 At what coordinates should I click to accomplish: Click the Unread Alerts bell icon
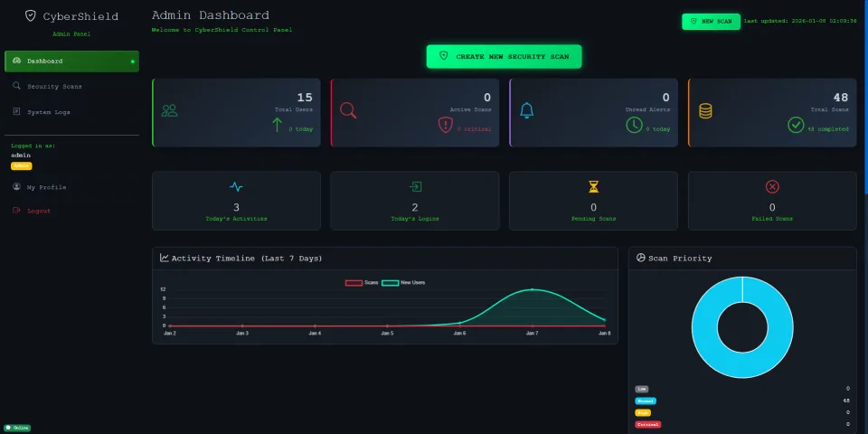click(x=526, y=110)
